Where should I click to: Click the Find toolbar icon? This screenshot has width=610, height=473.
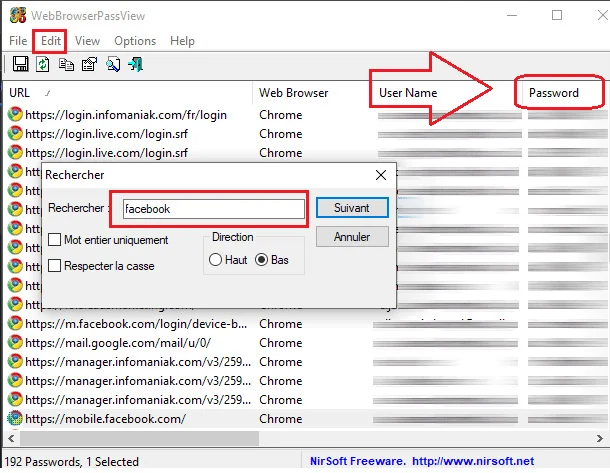(x=113, y=64)
